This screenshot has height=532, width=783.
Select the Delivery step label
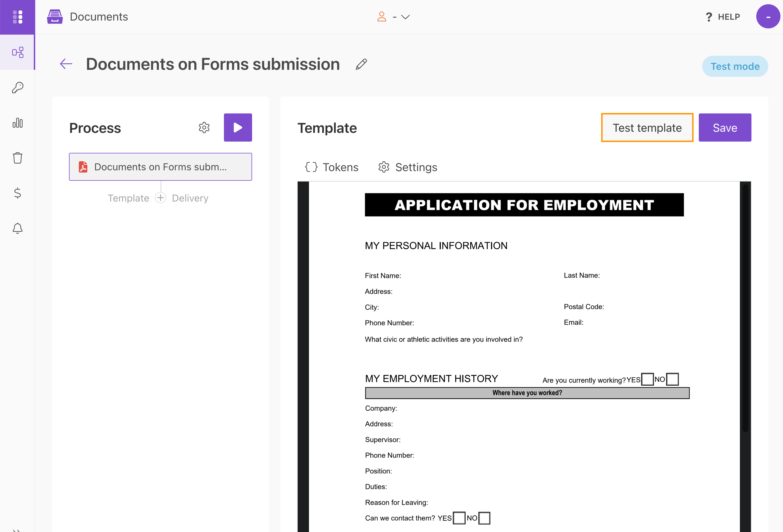point(190,198)
